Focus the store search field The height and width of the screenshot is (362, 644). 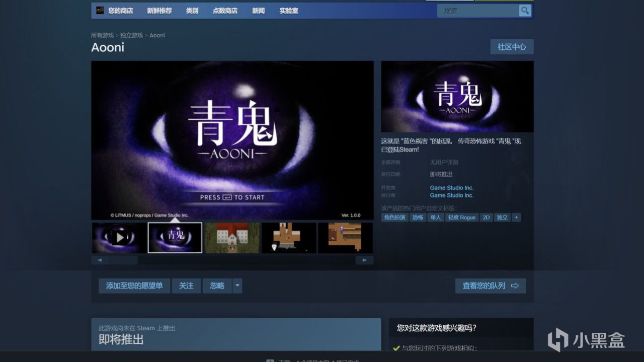coord(478,11)
